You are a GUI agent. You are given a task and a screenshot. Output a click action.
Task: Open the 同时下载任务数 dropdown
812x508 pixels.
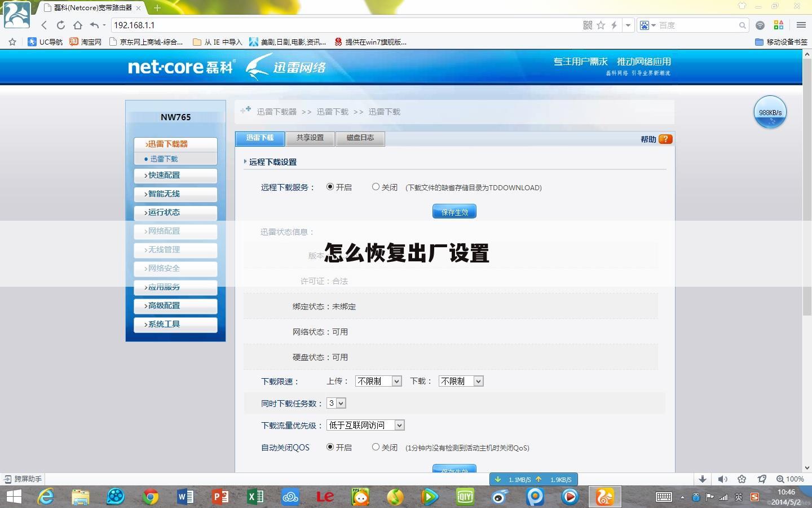(x=336, y=403)
